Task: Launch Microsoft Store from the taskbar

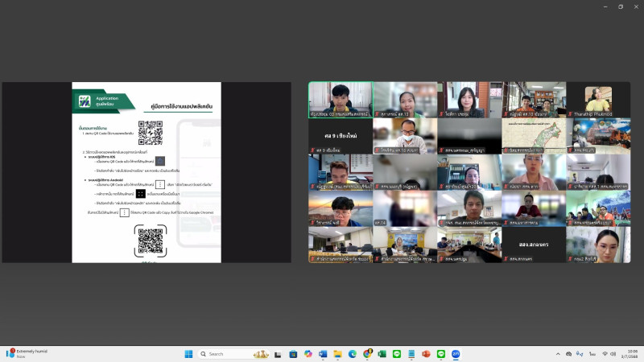Action: click(x=293, y=354)
